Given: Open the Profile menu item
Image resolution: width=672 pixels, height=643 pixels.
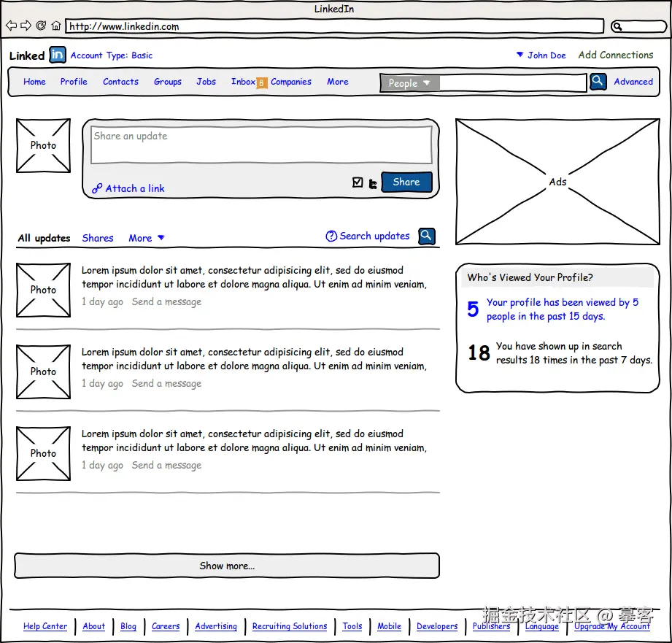Looking at the screenshot, I should [x=74, y=82].
